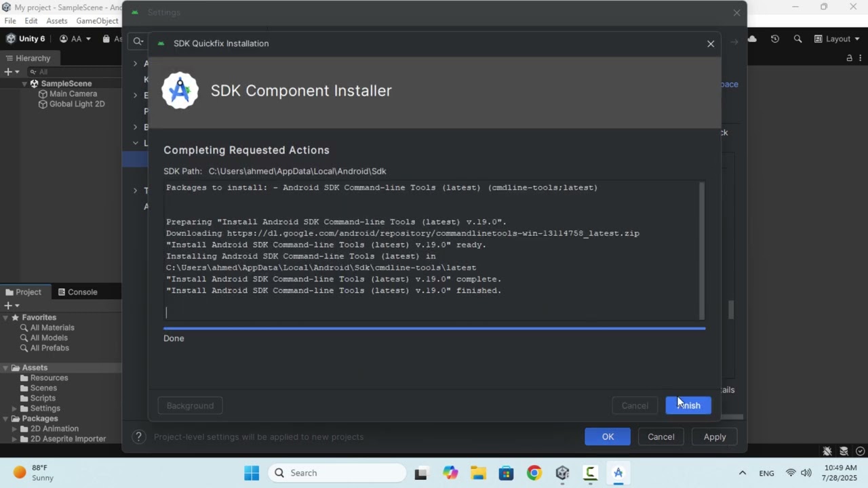Open the Layout dropdown in Unity
The height and width of the screenshot is (488, 868).
coord(837,39)
